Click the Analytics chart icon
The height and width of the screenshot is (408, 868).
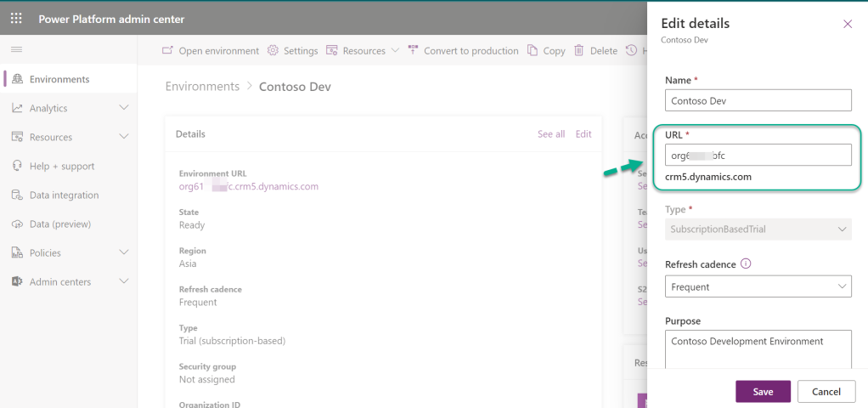coord(18,108)
